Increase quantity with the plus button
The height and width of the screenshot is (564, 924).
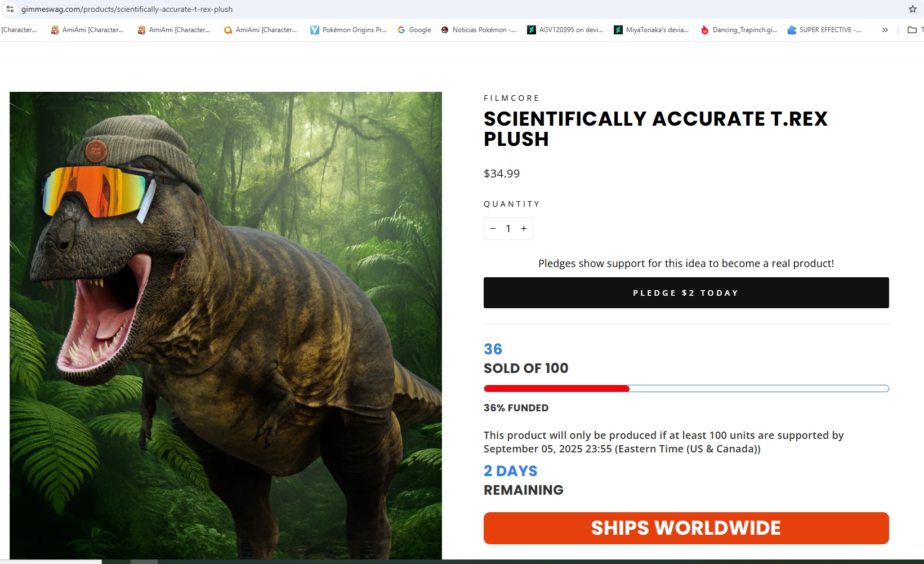point(524,228)
